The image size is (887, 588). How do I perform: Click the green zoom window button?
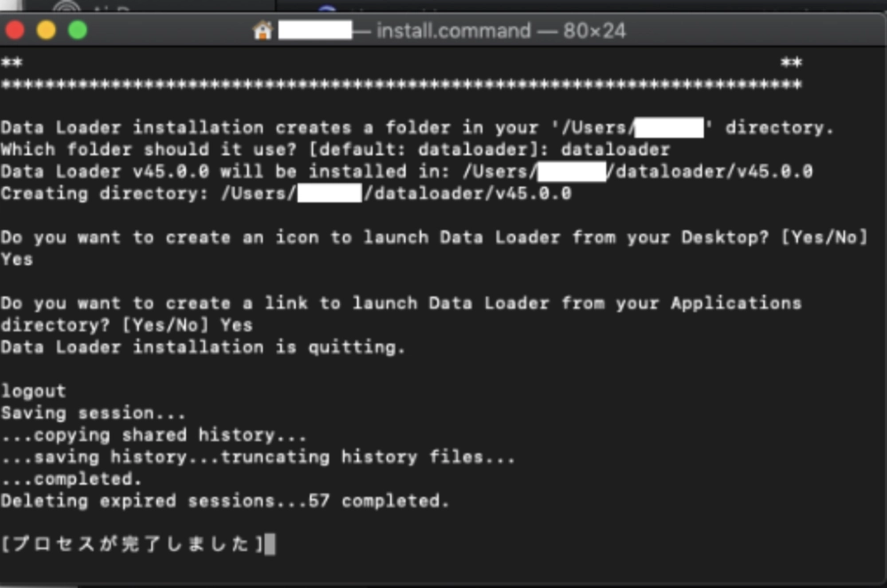point(78,30)
